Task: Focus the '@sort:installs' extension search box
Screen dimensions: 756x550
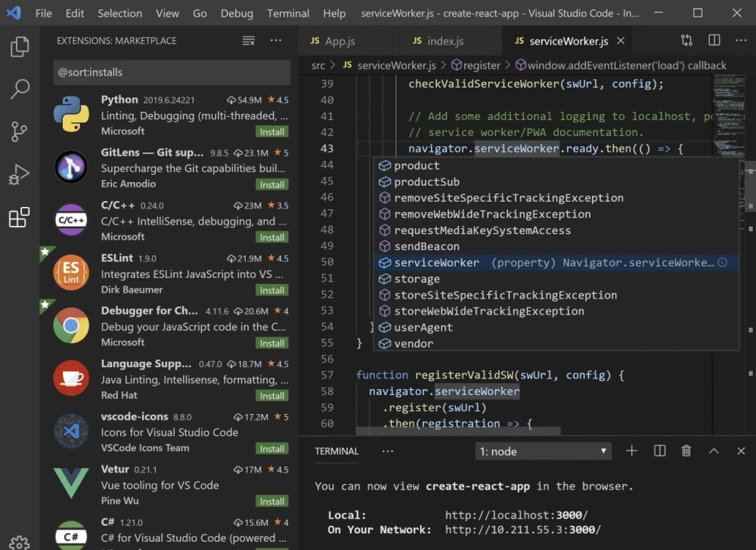Action: tap(172, 73)
